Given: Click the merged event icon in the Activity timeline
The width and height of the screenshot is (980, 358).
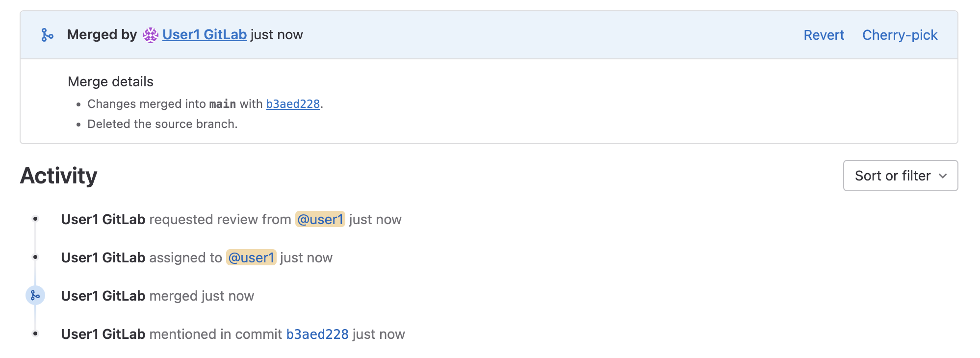Looking at the screenshot, I should point(35,295).
